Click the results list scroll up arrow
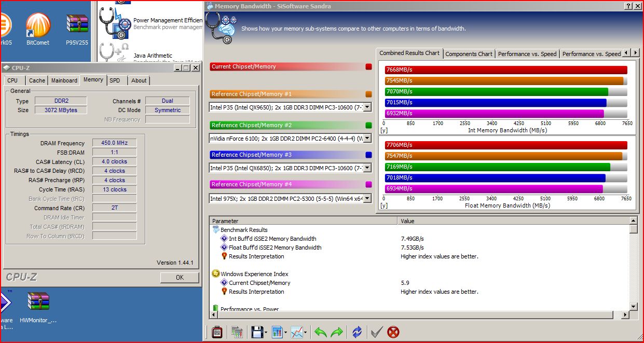 pyautogui.click(x=633, y=221)
